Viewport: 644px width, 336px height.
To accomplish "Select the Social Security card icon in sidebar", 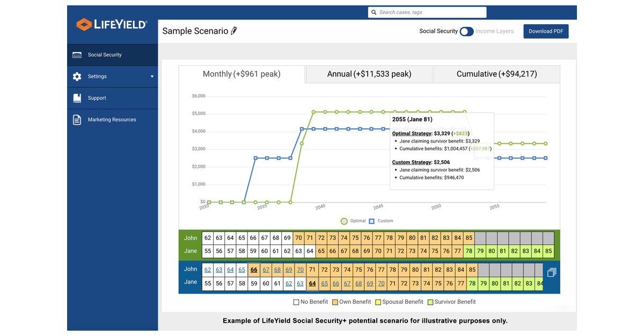I will (77, 55).
